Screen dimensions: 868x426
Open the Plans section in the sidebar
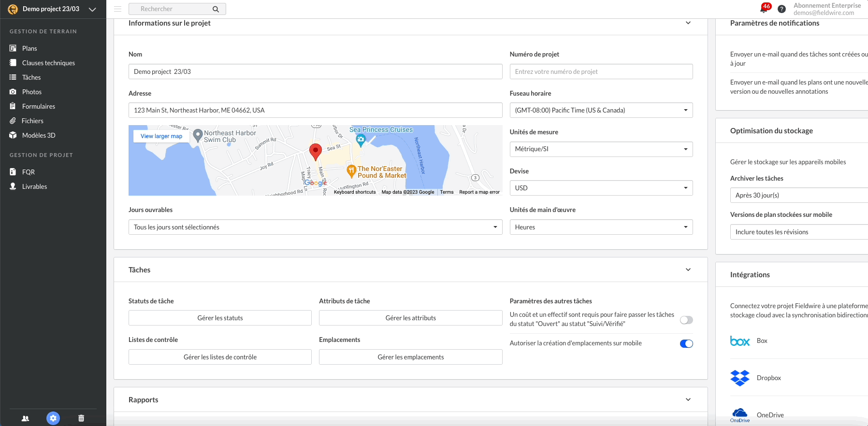tap(29, 48)
